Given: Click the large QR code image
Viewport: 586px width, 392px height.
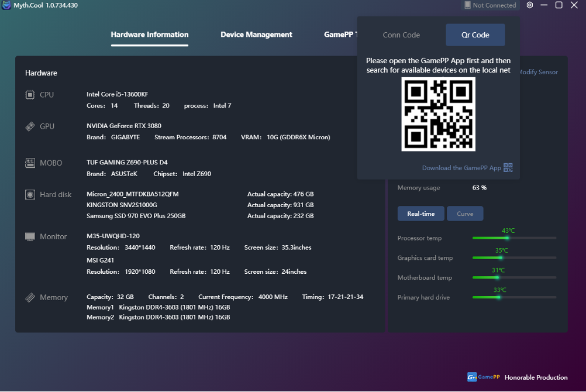Looking at the screenshot, I should (x=439, y=114).
